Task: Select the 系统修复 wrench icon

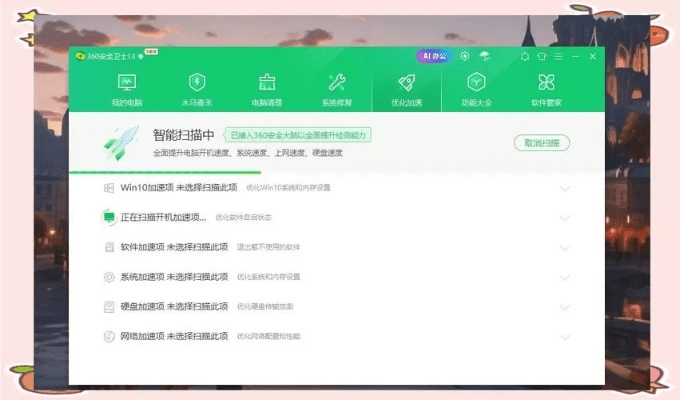Action: pos(337,82)
